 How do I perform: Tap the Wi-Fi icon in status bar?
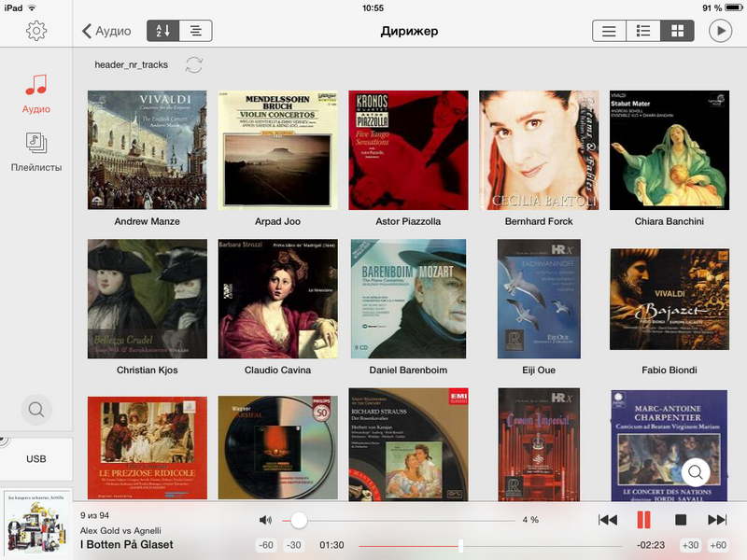click(x=32, y=7)
